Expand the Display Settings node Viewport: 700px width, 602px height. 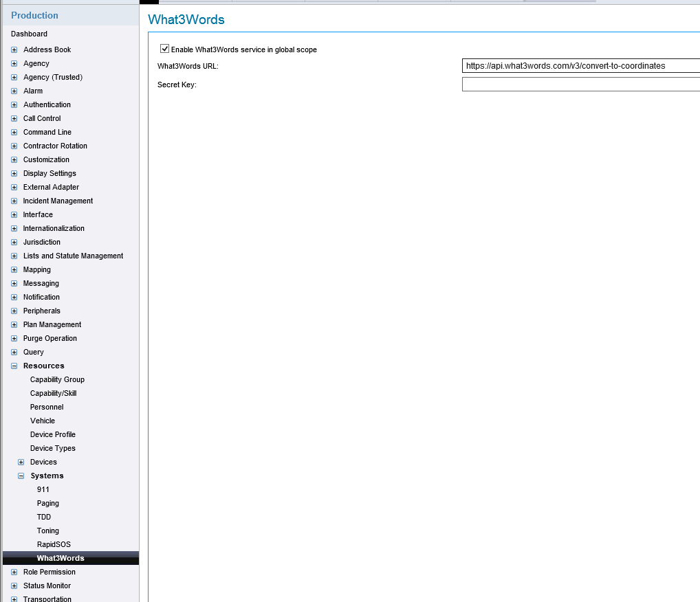(x=14, y=174)
